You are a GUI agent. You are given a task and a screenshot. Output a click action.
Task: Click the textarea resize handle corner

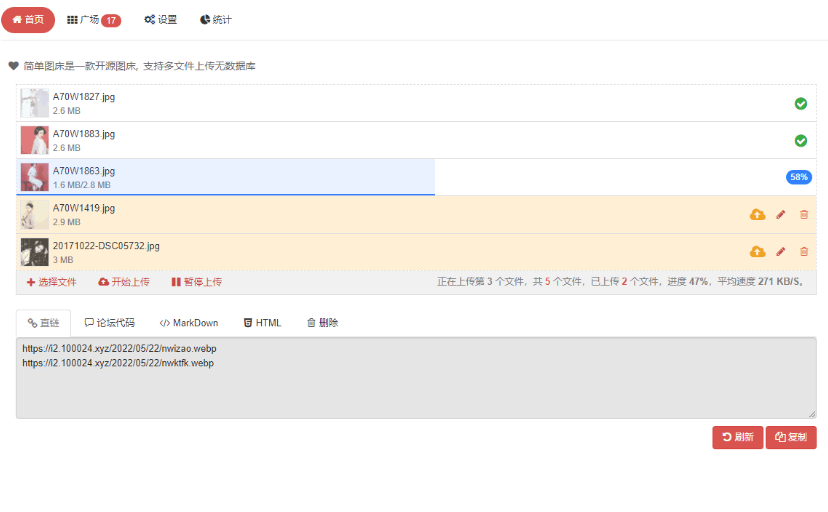(x=812, y=414)
